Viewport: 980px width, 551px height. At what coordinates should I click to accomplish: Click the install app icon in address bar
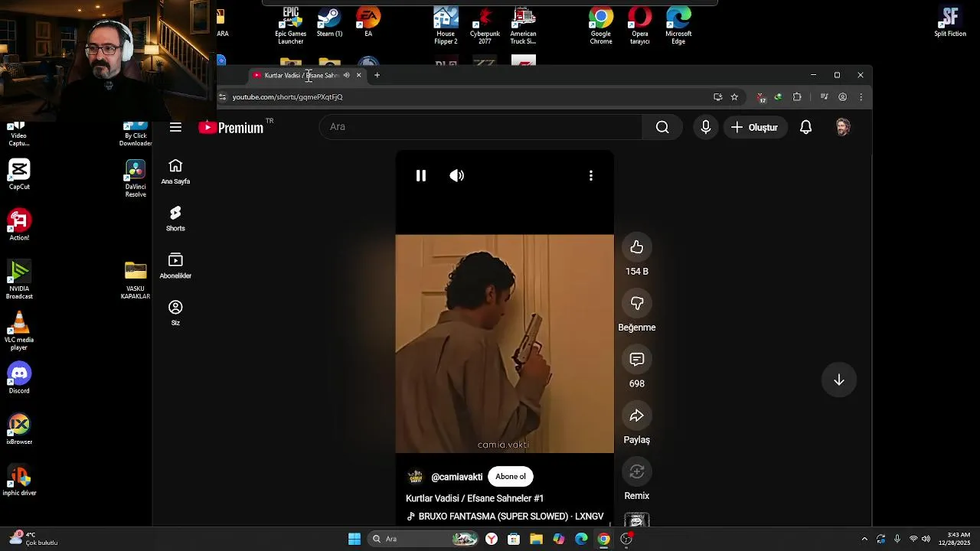pyautogui.click(x=717, y=97)
